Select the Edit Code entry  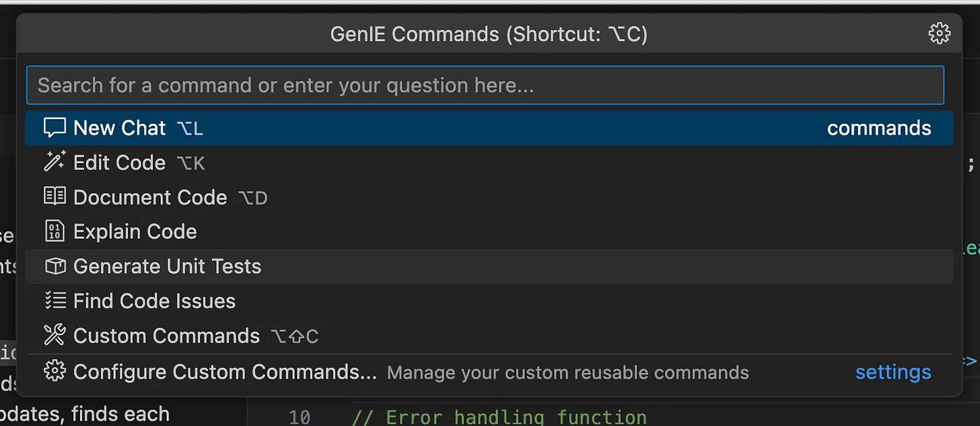click(x=120, y=162)
